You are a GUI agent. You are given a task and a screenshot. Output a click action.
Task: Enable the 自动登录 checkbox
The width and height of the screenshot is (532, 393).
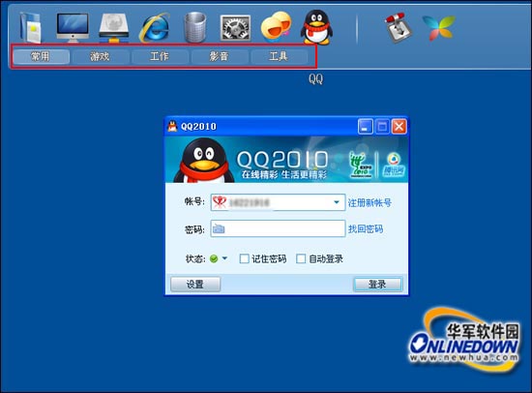(301, 258)
